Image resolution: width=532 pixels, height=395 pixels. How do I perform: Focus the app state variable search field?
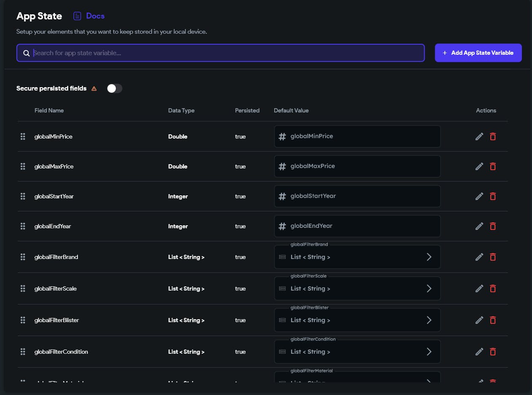tap(227, 53)
